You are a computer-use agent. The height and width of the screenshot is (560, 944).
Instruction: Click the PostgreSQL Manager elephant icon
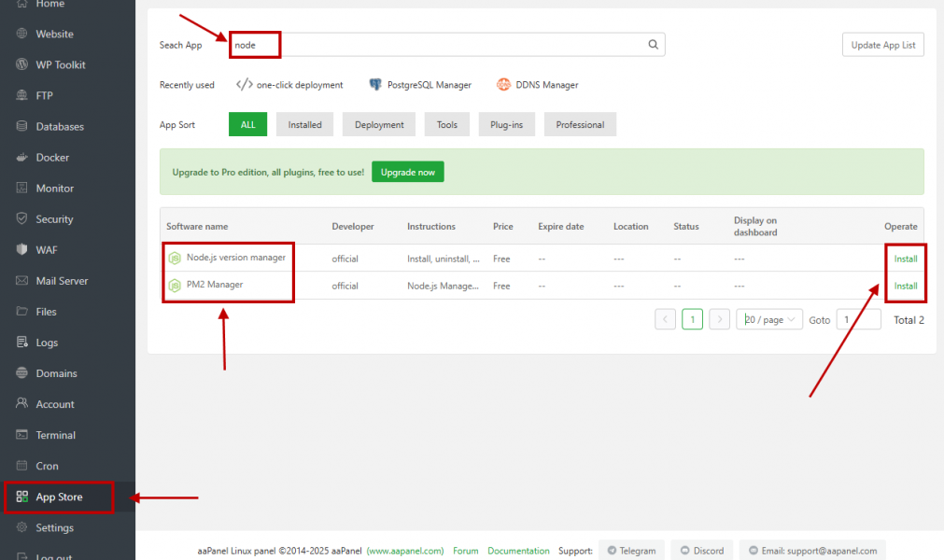(375, 84)
